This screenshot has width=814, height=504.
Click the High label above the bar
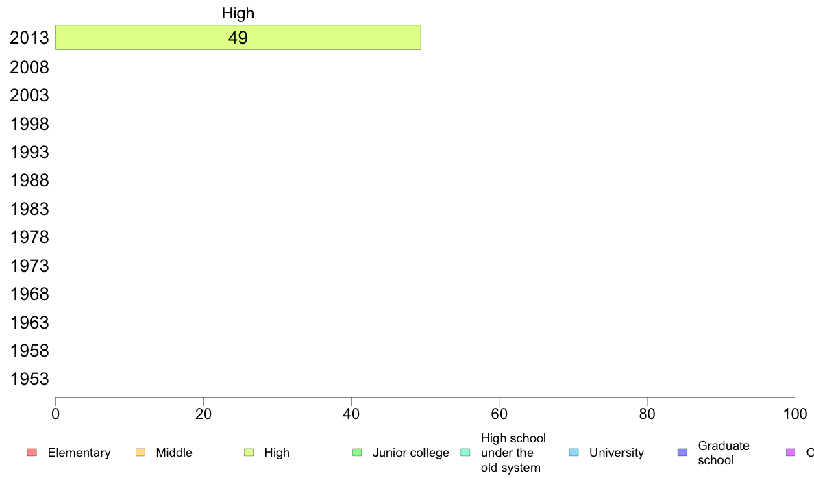tap(238, 13)
